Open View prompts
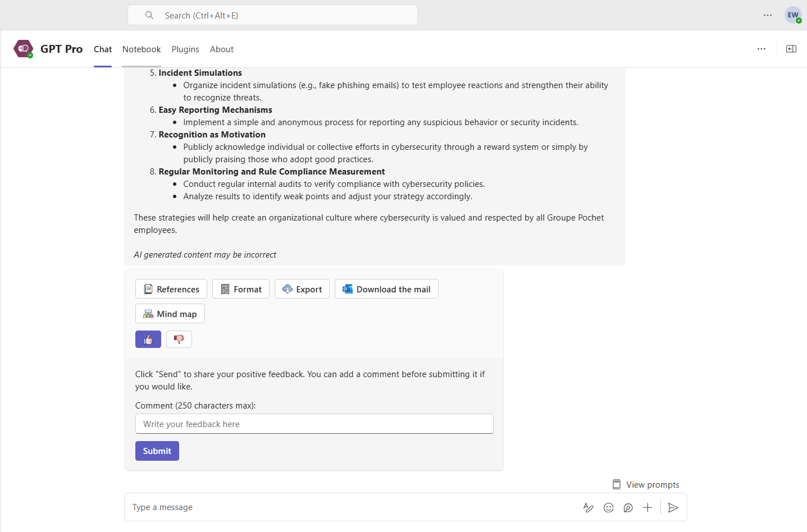807x532 pixels. coord(645,484)
